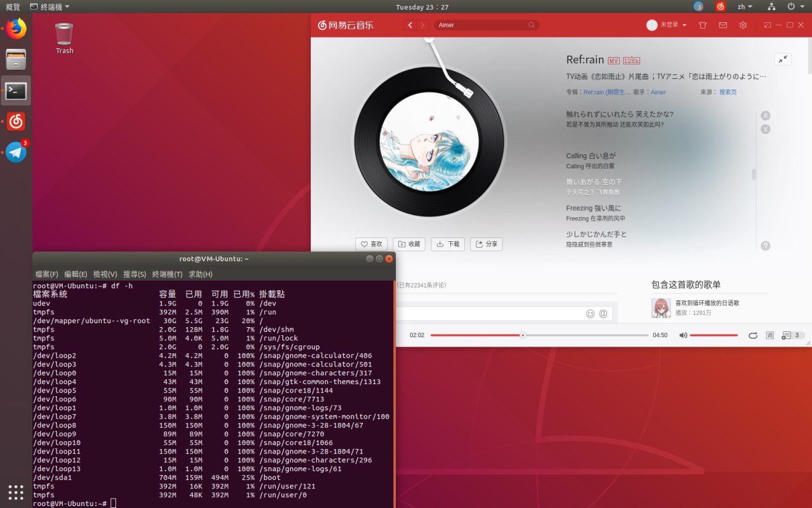Click lyric line 'Calling 白い息が'
Viewport: 812px width, 508px height.
(591, 156)
